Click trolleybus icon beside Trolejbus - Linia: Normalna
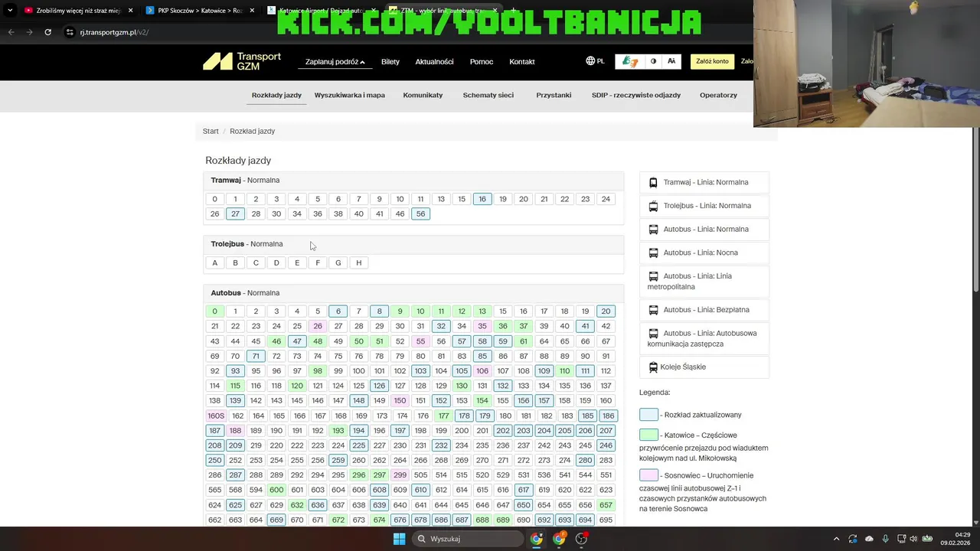 point(653,206)
